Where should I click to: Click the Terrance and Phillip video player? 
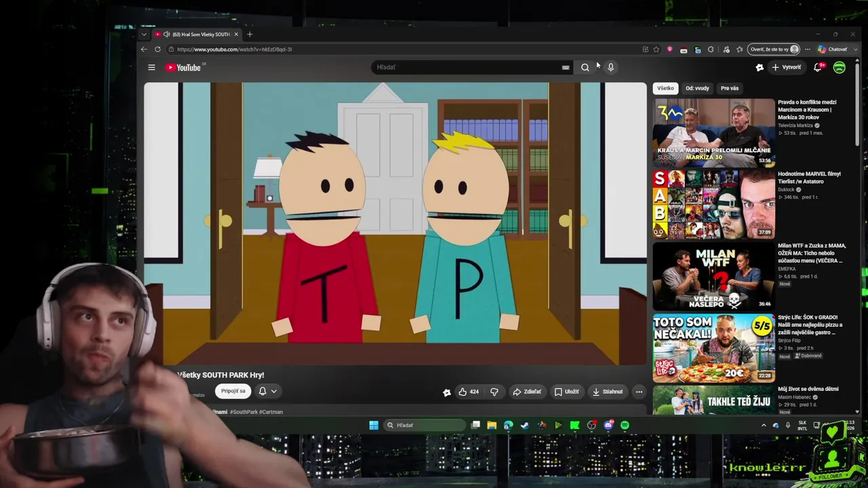(x=395, y=224)
